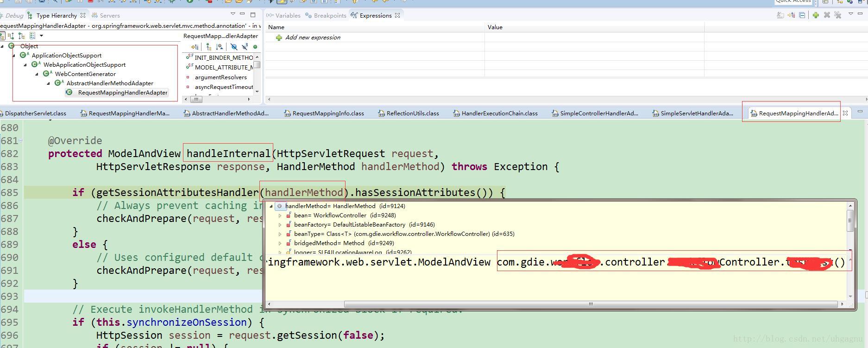Open the SimpleServletHandlerAda... editor tab
The image size is (868, 348).
tap(692, 113)
